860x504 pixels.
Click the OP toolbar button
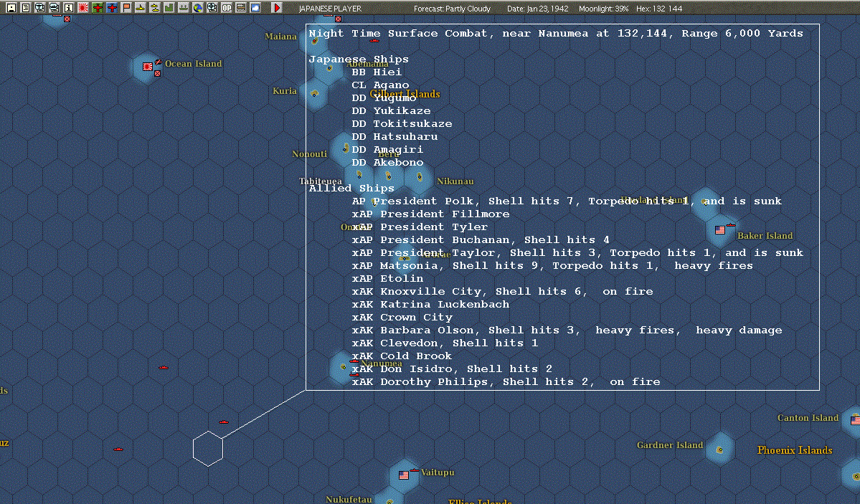(227, 8)
